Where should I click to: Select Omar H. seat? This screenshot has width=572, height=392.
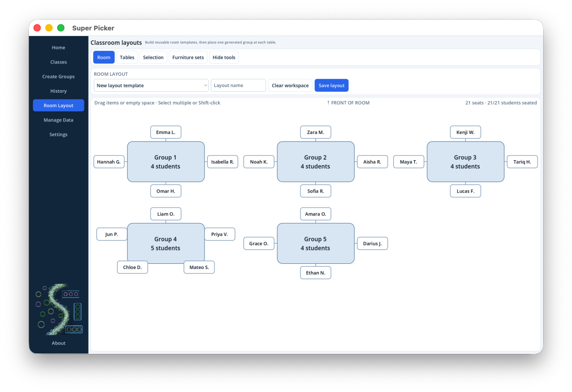[165, 191]
